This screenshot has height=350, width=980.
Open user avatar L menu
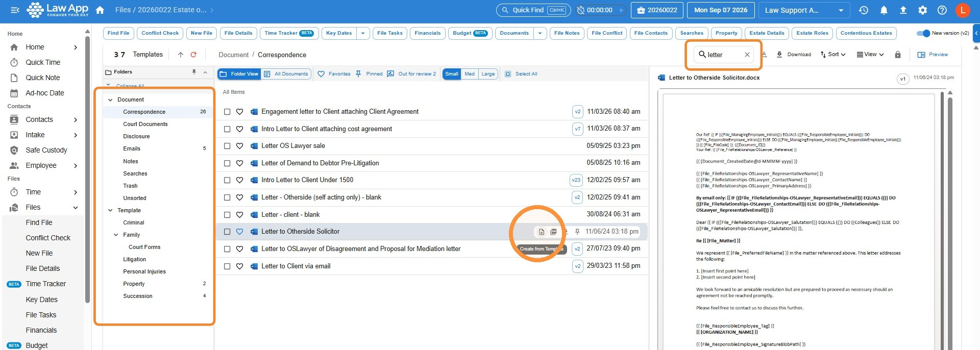963,10
